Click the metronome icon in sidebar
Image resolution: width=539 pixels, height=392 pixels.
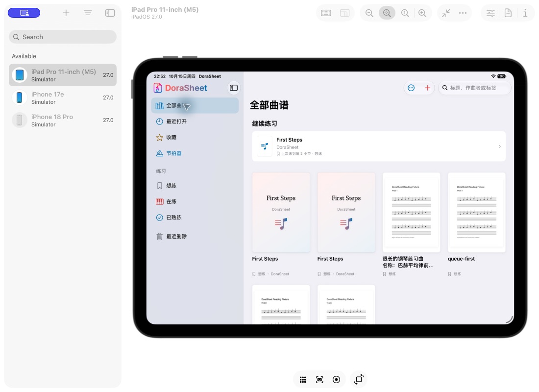160,153
